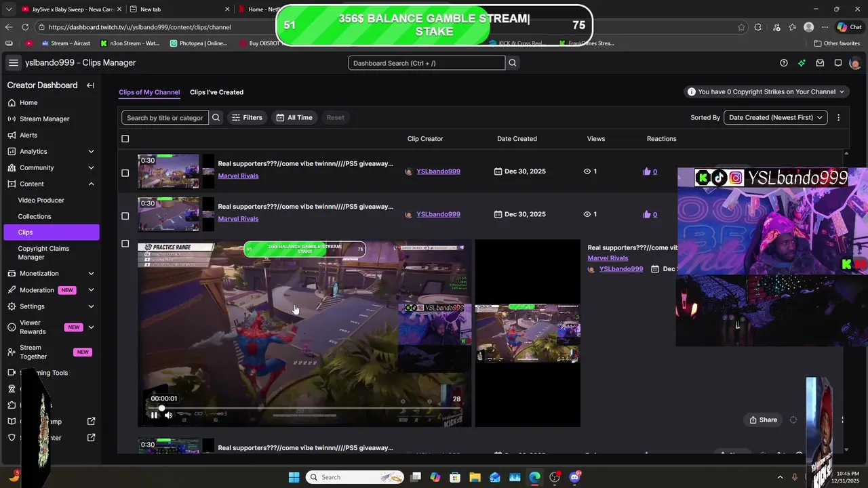Image resolution: width=868 pixels, height=488 pixels.
Task: Open the Help question mark icon
Action: (x=784, y=63)
